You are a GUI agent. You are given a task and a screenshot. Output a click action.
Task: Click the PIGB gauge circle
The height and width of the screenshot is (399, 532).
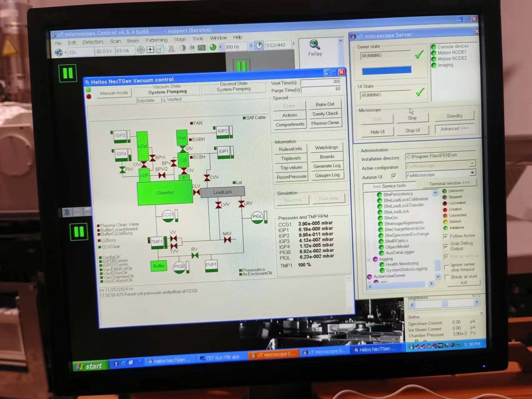click(x=179, y=267)
